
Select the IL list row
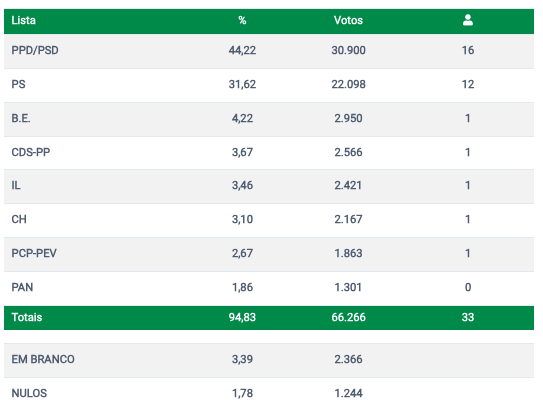(269, 186)
